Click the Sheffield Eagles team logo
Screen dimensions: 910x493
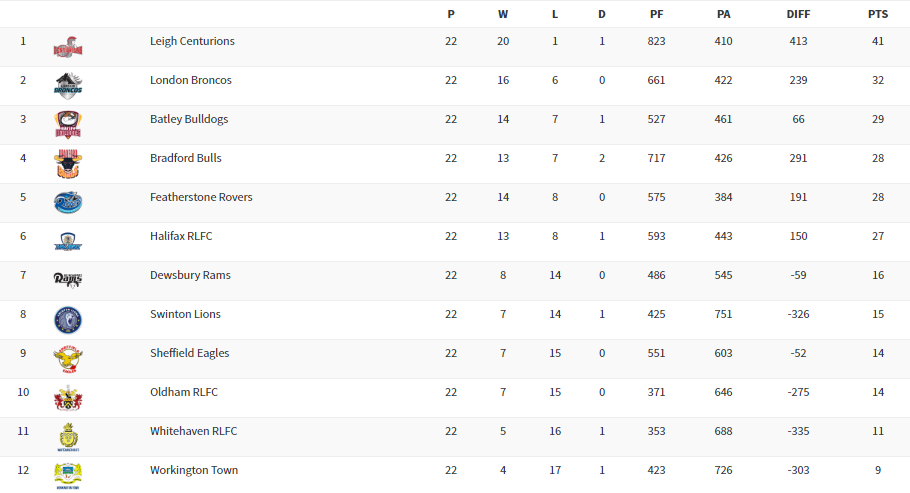68,358
